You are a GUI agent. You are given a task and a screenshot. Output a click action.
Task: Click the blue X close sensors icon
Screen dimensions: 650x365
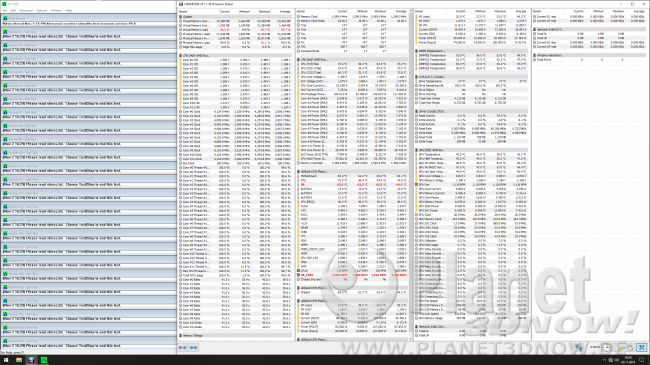[642, 348]
